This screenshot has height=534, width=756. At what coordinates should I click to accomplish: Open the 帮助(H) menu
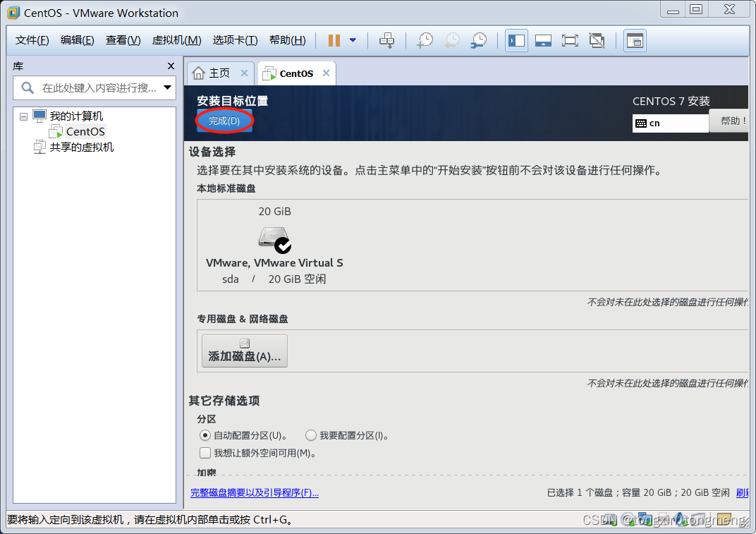click(287, 40)
